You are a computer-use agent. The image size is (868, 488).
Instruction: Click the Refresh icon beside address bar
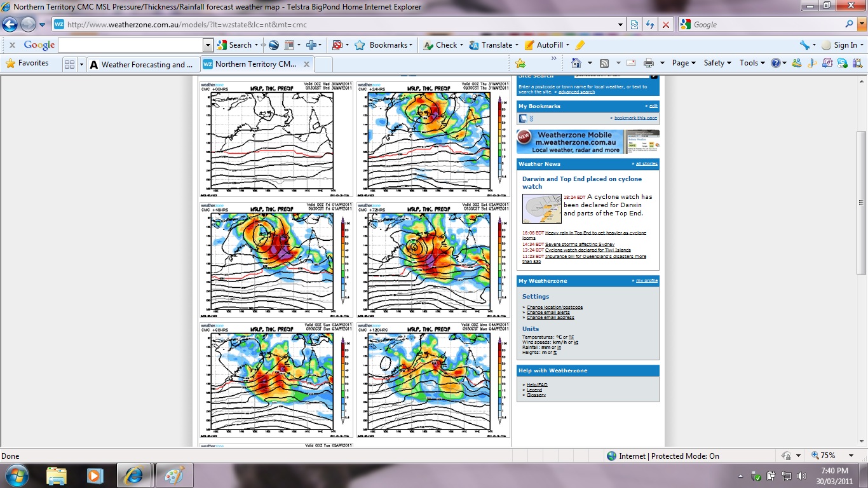pos(650,25)
